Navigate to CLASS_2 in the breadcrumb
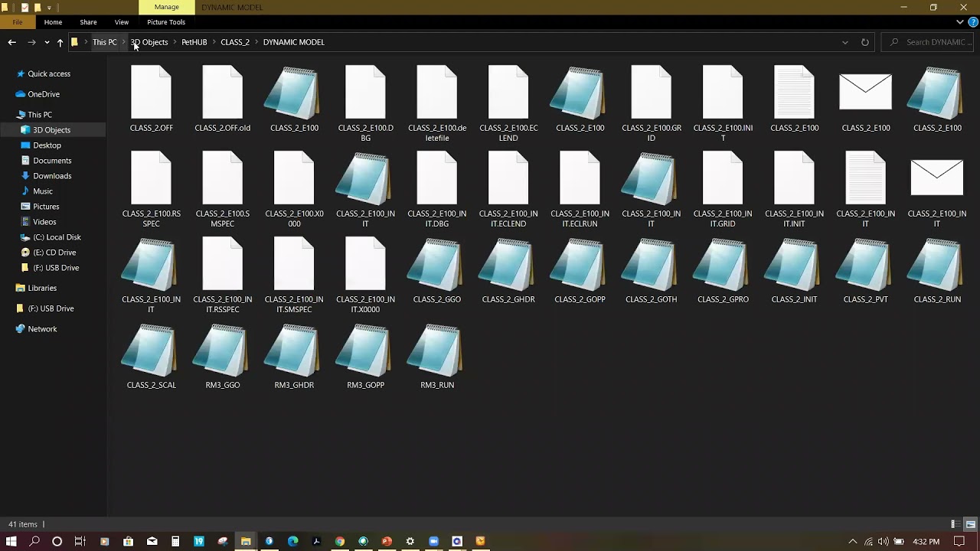980x551 pixels. click(235, 42)
